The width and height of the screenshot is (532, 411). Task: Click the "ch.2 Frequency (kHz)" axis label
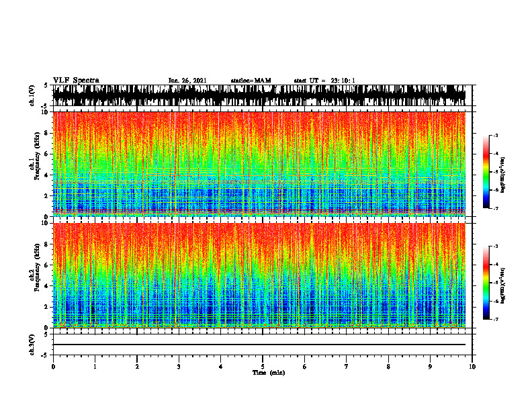[35, 267]
